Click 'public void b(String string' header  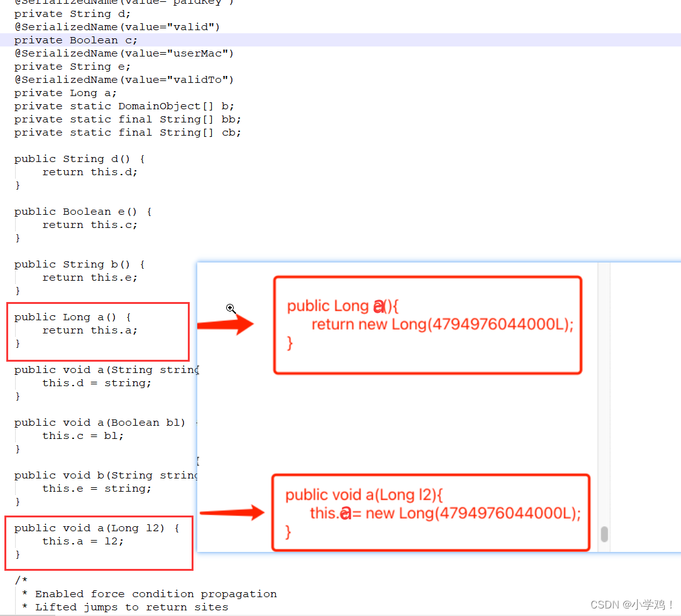[x=106, y=475]
